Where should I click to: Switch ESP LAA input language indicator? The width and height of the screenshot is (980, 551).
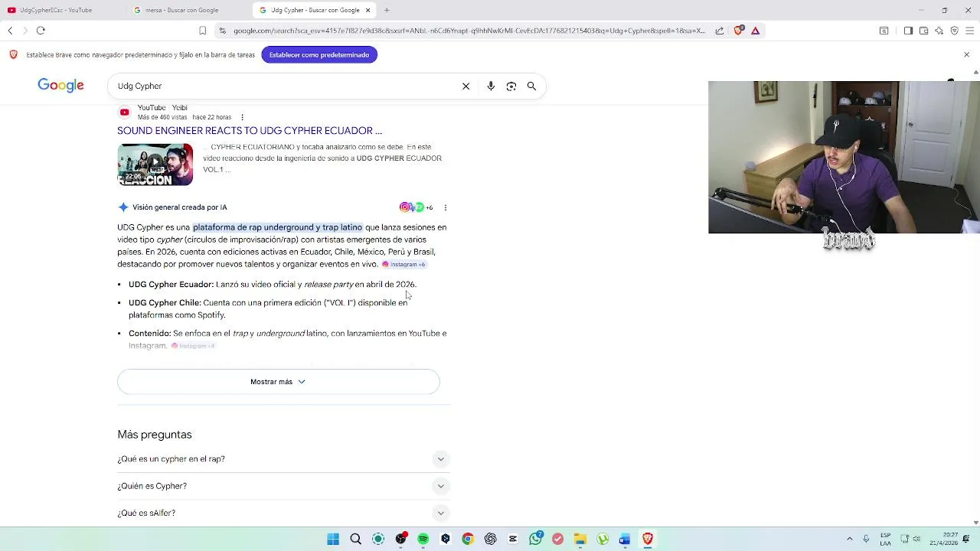tap(886, 540)
